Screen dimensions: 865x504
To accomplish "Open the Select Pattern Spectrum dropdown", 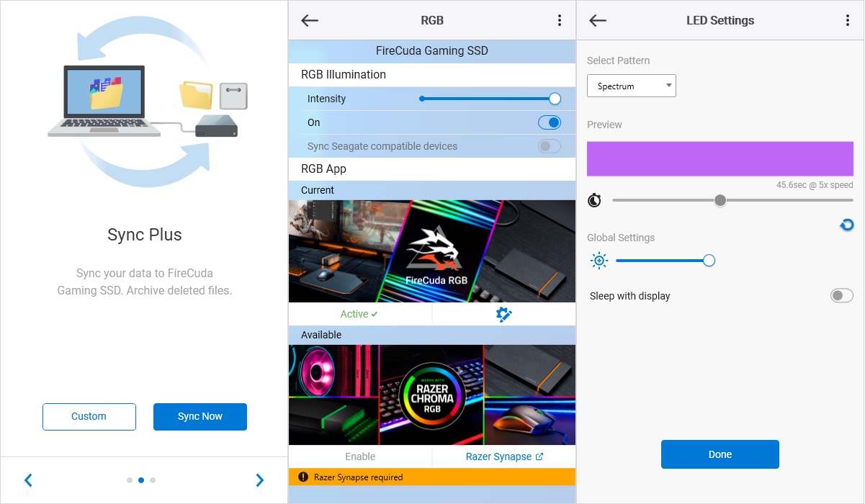I will [632, 86].
